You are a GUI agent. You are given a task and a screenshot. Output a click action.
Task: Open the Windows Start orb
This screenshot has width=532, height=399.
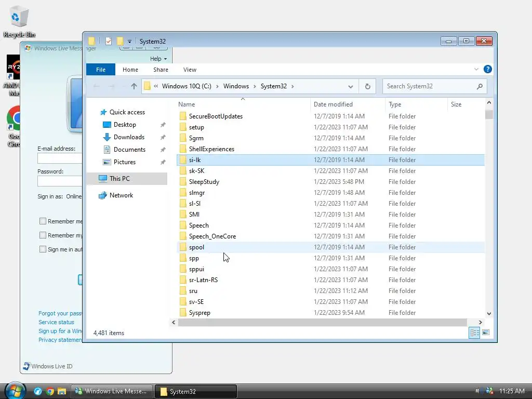[15, 391]
